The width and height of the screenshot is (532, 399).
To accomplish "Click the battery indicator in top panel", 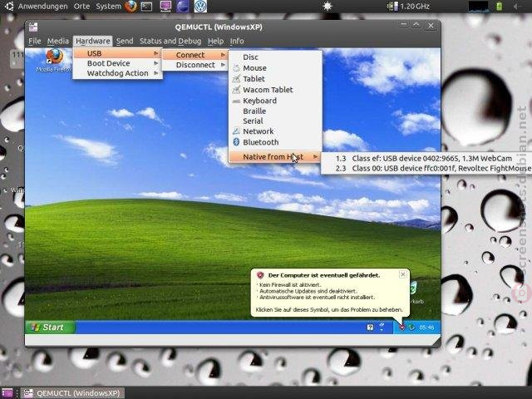I will tap(499, 6).
